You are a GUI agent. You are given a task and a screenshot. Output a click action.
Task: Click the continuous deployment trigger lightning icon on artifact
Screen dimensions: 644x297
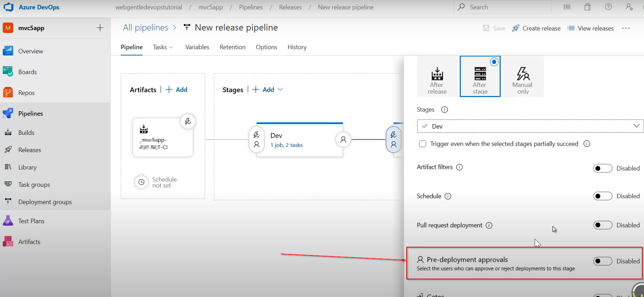tap(188, 121)
